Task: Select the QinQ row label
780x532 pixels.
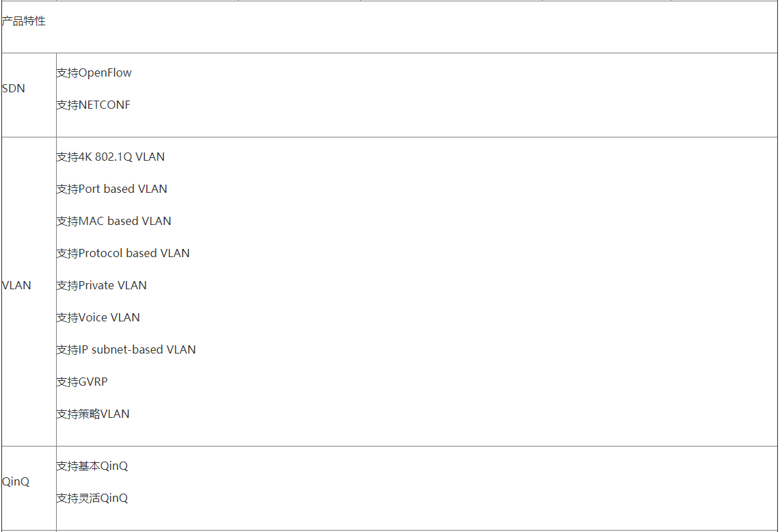Action: (x=16, y=481)
